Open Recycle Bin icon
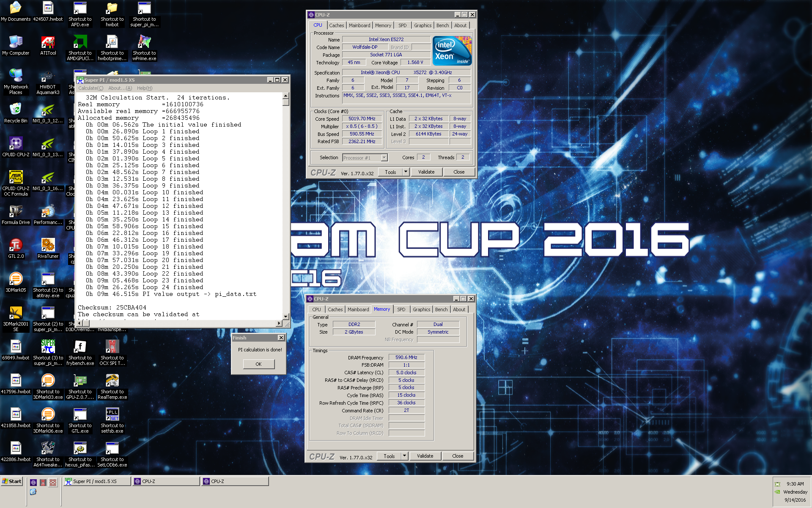 (16, 113)
